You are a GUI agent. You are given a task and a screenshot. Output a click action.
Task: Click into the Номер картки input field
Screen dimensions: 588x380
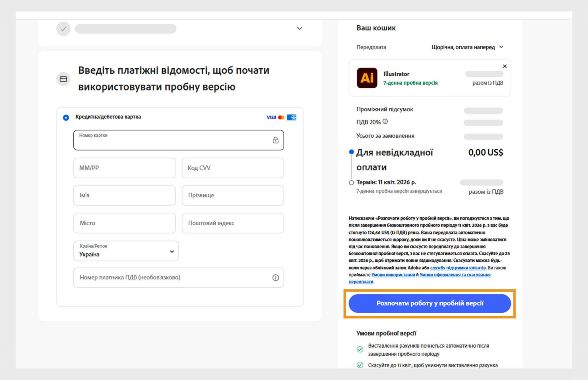tap(171, 142)
